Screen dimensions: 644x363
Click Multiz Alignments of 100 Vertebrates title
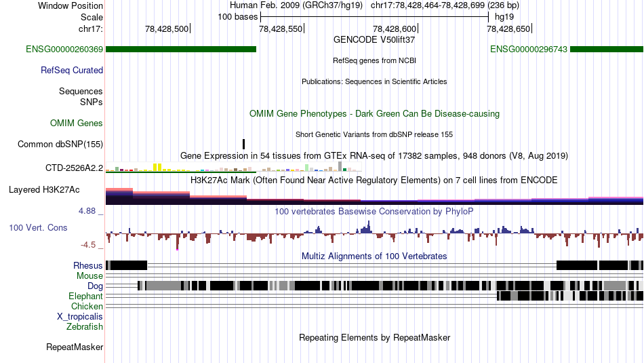pos(374,256)
